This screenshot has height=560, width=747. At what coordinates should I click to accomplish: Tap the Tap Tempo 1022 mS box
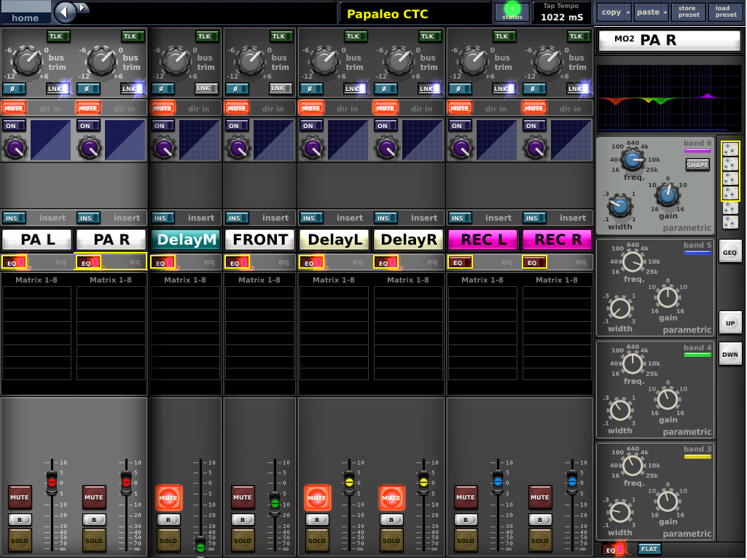click(x=561, y=12)
